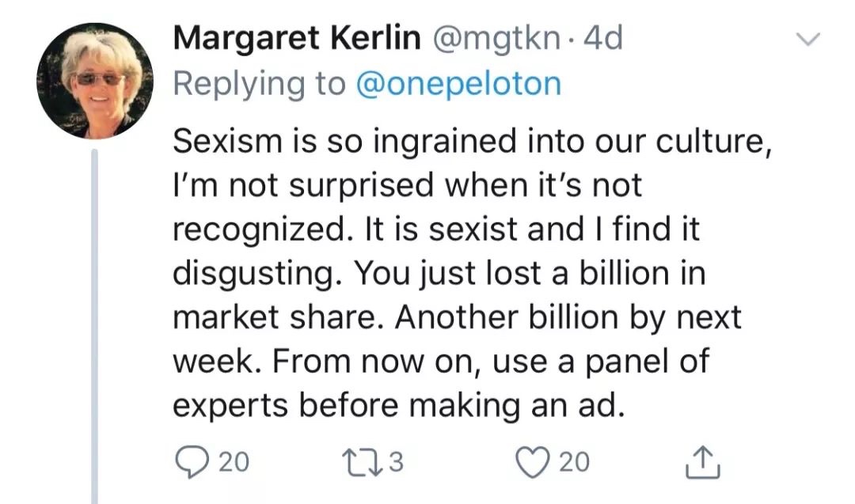Click the reply count beside the speech bubble

234,462
